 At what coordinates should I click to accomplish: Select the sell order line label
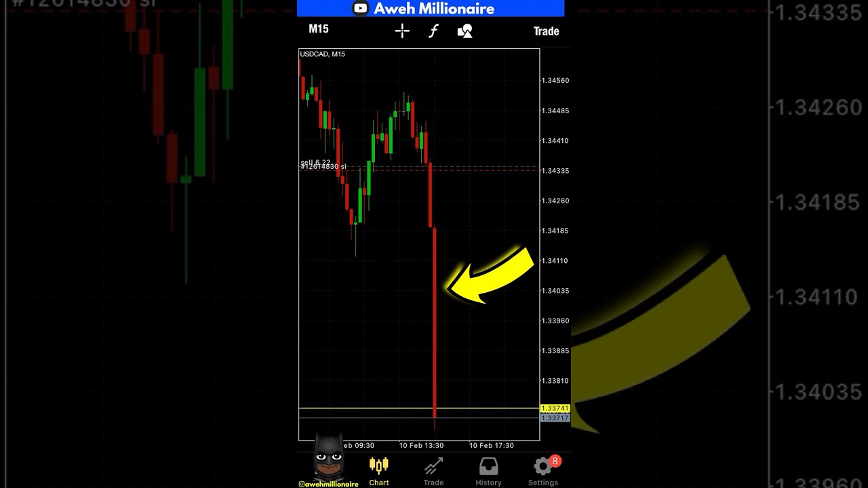tap(315, 163)
